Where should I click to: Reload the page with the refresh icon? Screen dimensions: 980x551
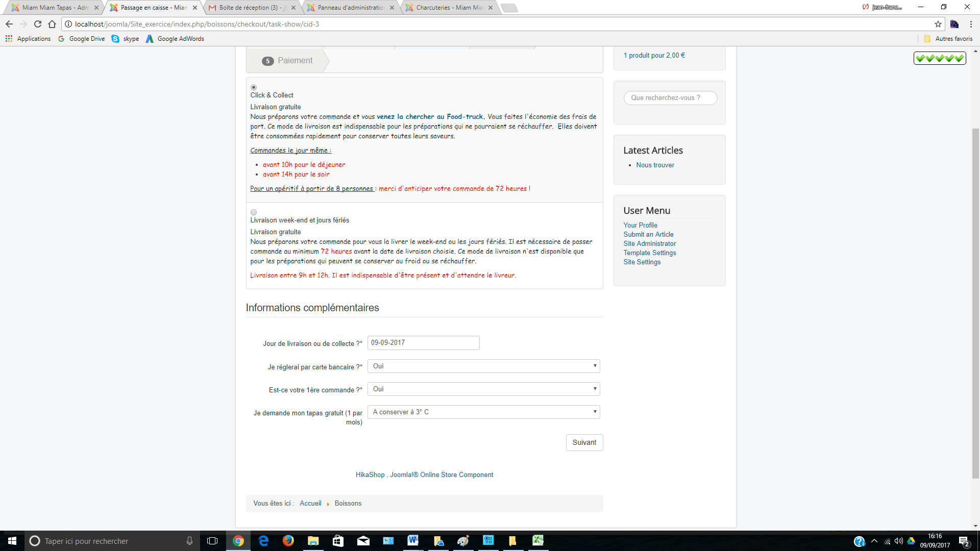click(x=37, y=24)
